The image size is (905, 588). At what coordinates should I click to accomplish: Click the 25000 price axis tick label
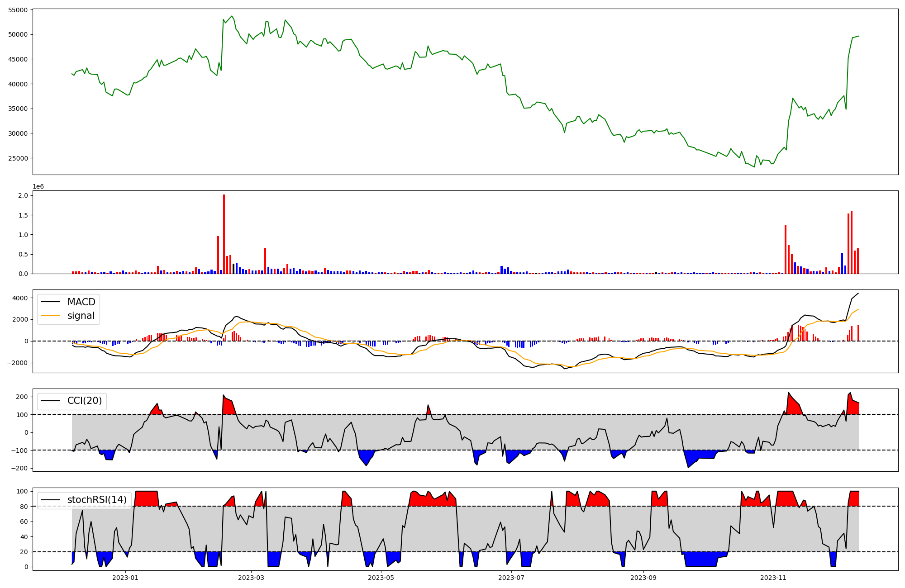pos(18,158)
